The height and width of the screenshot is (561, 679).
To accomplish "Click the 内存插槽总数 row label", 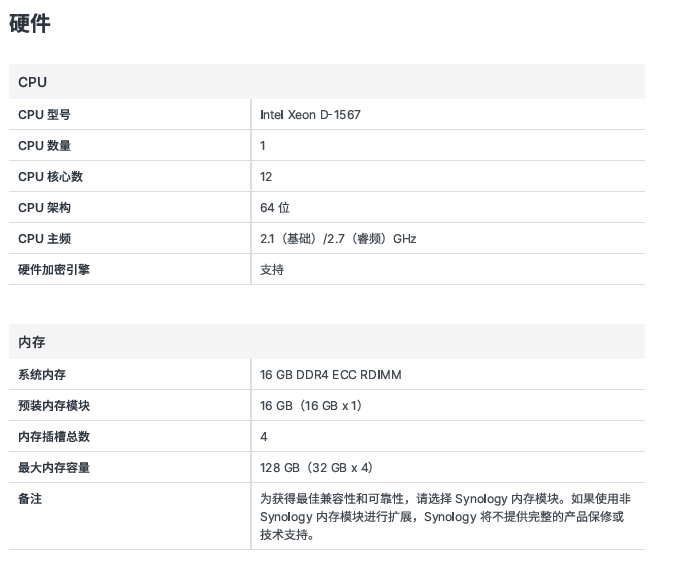I will tap(54, 437).
